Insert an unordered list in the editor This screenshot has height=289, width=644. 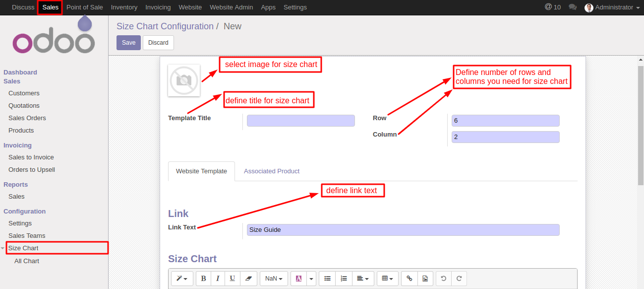coord(327,278)
